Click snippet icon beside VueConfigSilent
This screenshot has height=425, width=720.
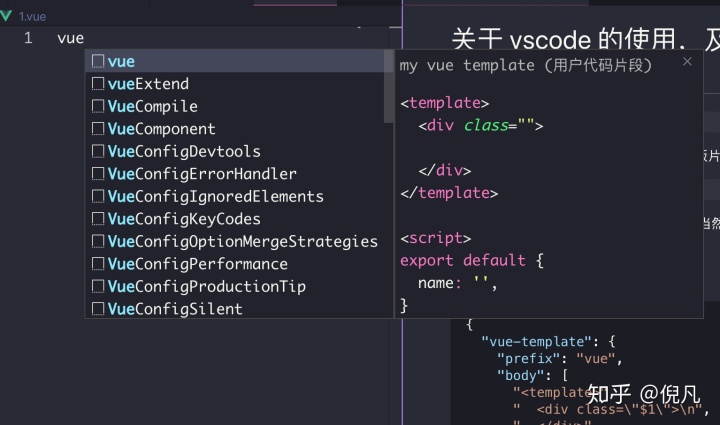(x=98, y=308)
